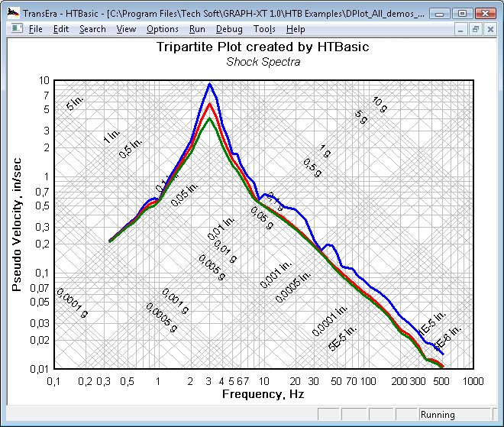Open the Run menu
Image resolution: width=504 pixels, height=427 pixels.
click(x=197, y=29)
